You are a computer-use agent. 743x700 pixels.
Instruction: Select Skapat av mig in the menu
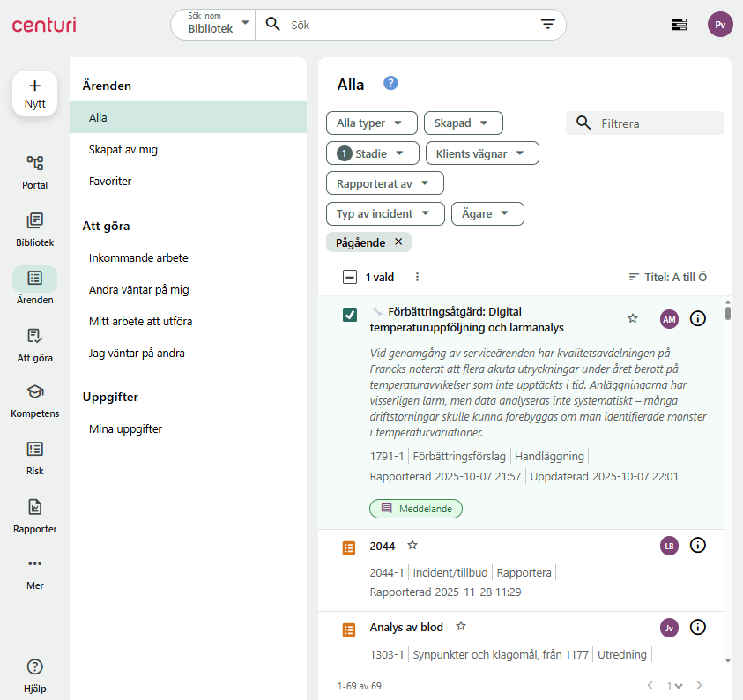tap(123, 150)
